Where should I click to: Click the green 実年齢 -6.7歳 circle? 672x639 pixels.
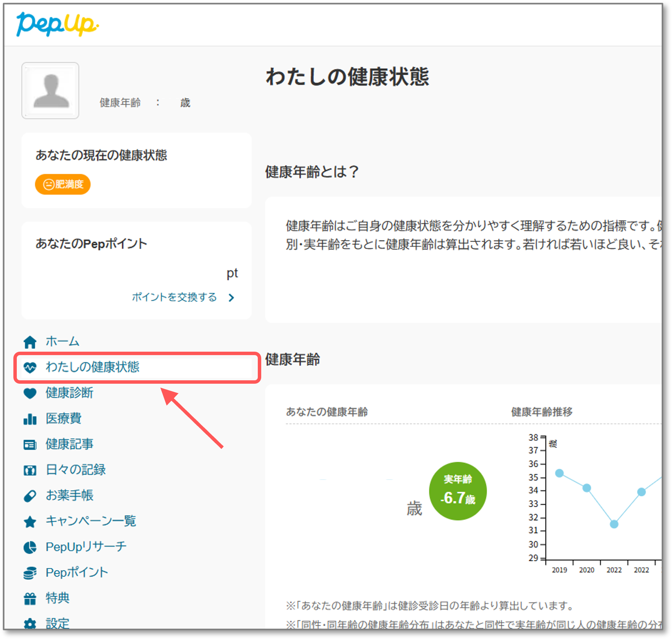(x=458, y=491)
